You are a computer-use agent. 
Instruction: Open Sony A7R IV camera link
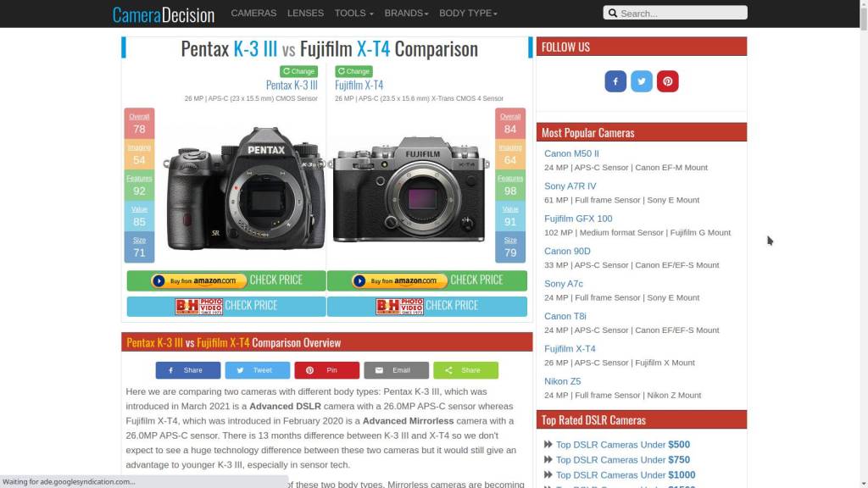tap(570, 186)
